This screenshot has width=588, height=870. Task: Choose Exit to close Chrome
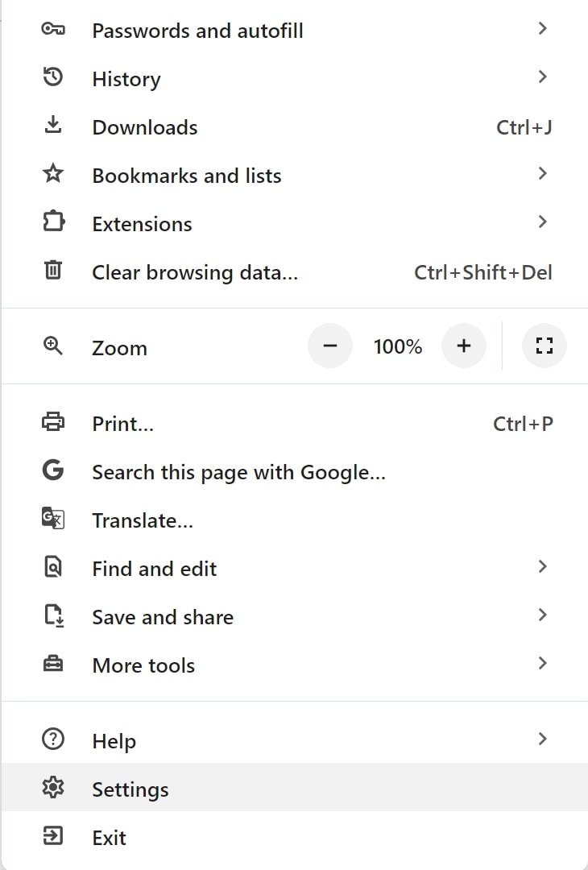(295, 835)
